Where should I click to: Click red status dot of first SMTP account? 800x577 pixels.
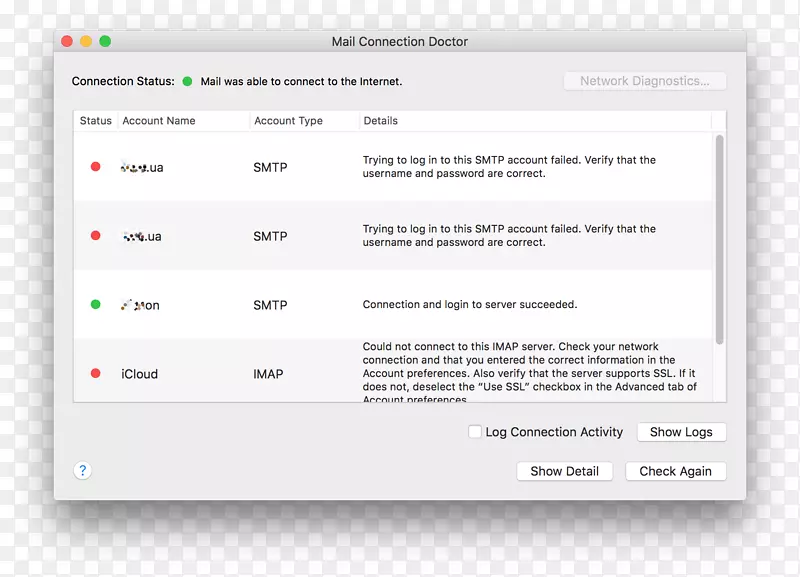[96, 167]
